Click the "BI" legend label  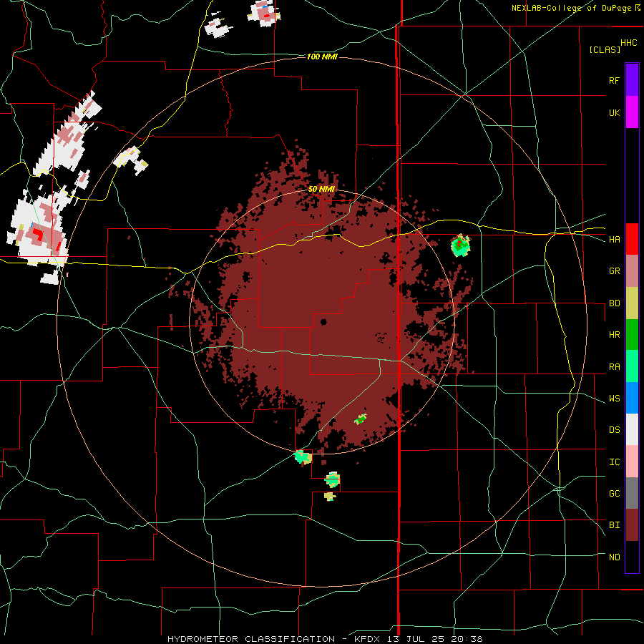(614, 525)
